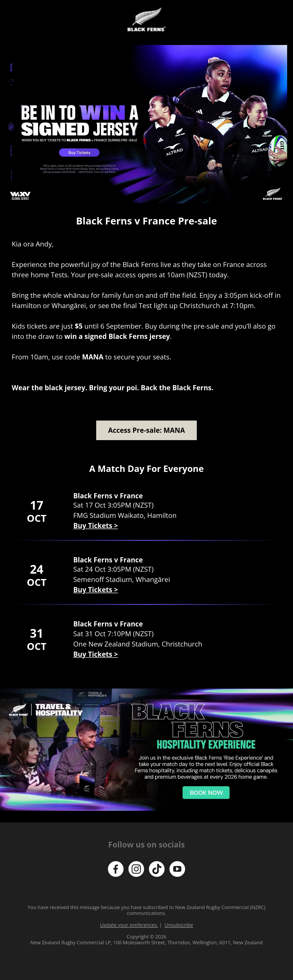Image resolution: width=293 pixels, height=980 pixels.
Task: Open Update your preferences link
Action: pos(128,925)
